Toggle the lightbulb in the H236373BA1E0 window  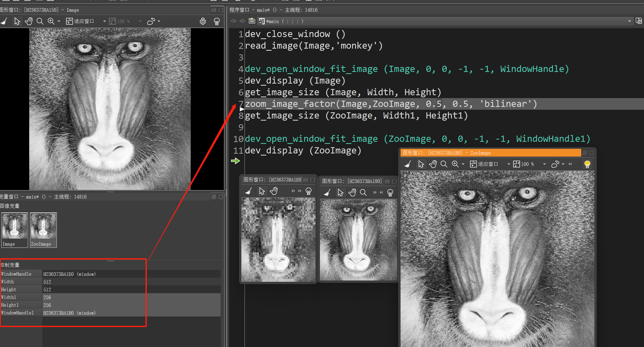point(309,191)
